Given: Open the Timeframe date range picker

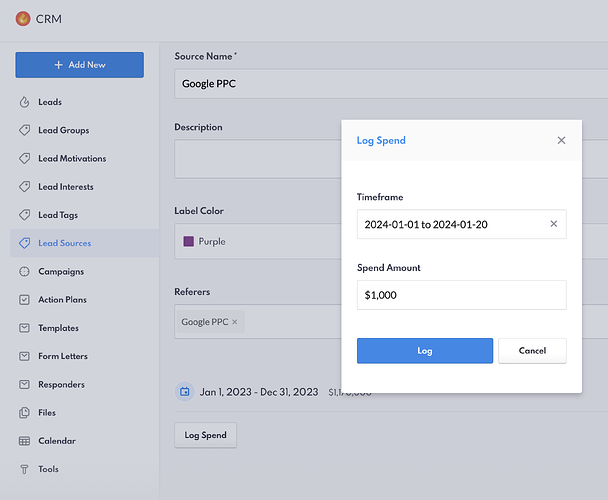Looking at the screenshot, I should [450, 224].
